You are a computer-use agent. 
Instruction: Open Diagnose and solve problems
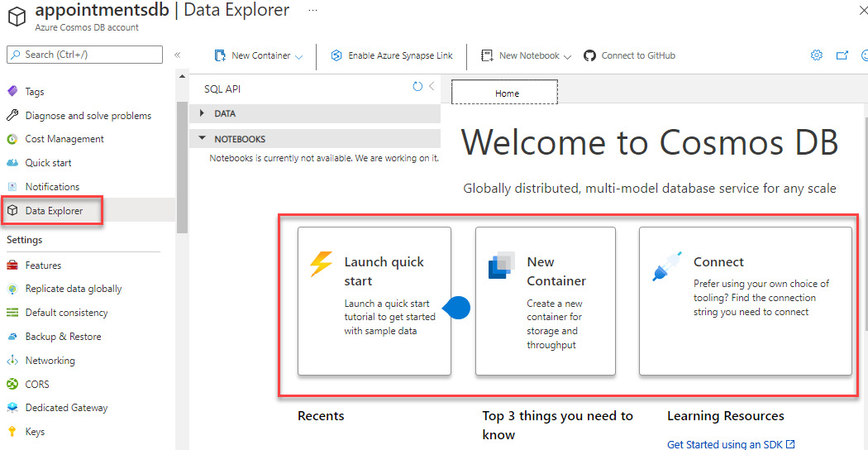point(88,115)
